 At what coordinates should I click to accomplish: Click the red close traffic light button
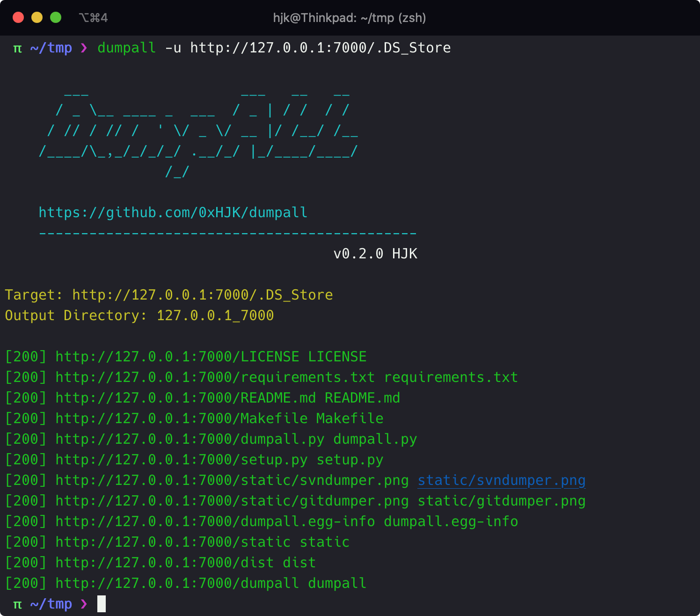[x=18, y=17]
